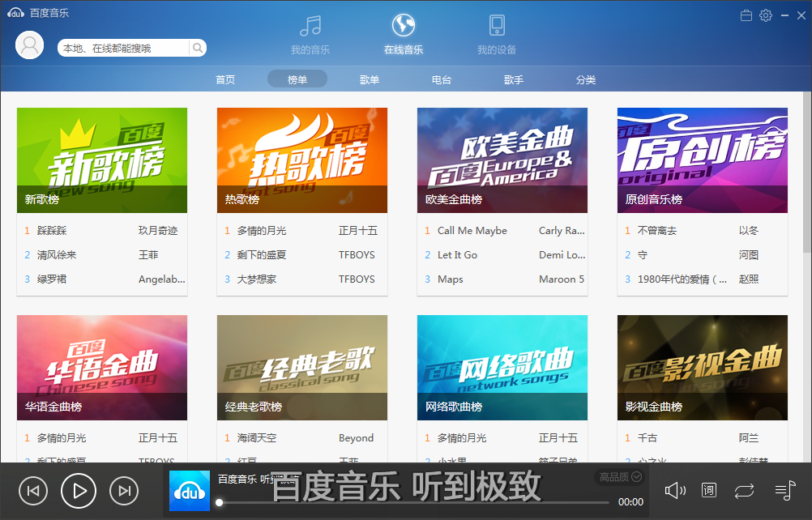Switch to 我的设备 tab
Screen dimensions: 812x520
coord(497,34)
